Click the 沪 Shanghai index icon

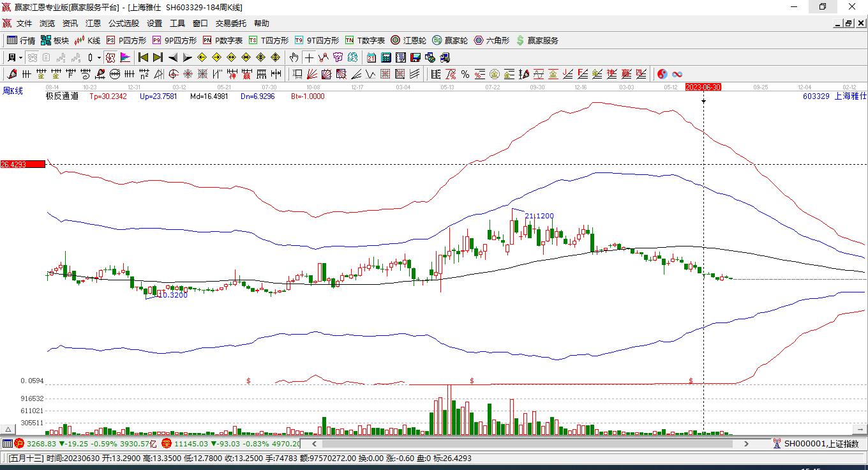tap(19, 444)
